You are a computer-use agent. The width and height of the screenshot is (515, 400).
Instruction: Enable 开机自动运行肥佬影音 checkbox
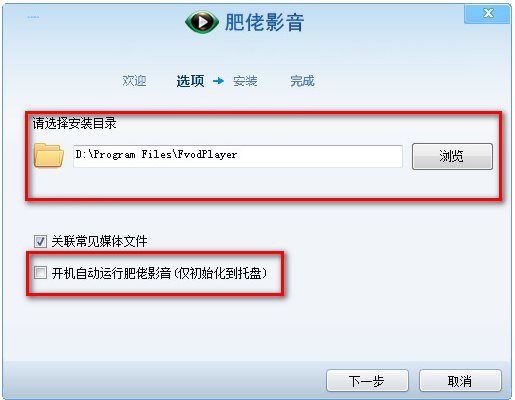[x=40, y=273]
